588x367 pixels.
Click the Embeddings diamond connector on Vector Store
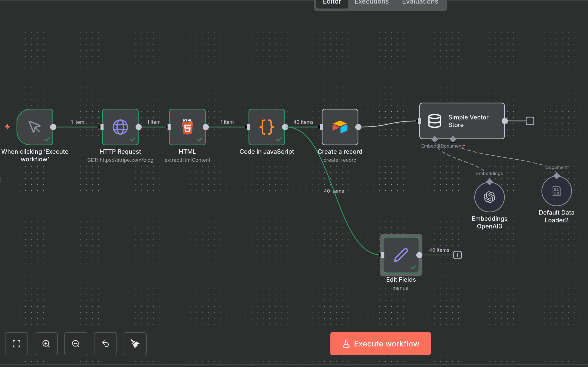pos(434,139)
